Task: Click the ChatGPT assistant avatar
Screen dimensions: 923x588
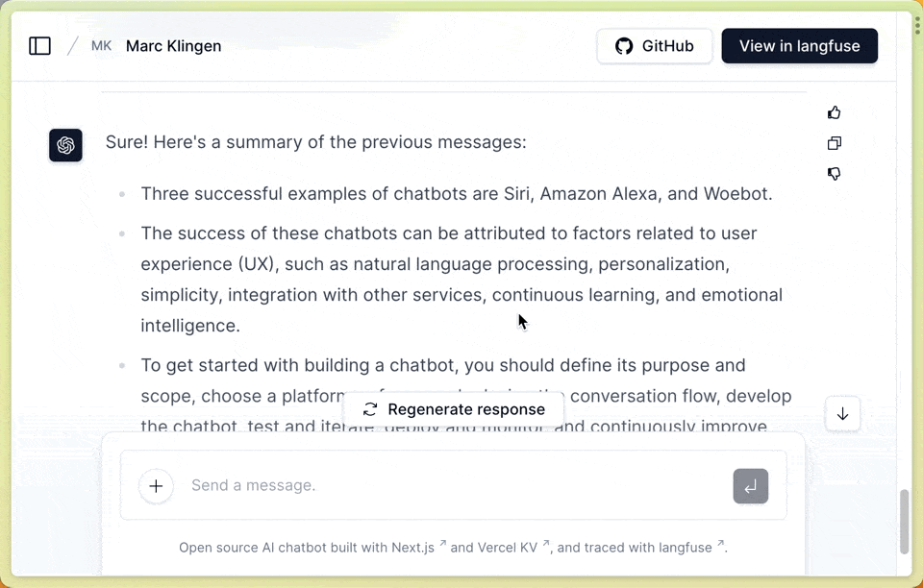Action: point(65,145)
